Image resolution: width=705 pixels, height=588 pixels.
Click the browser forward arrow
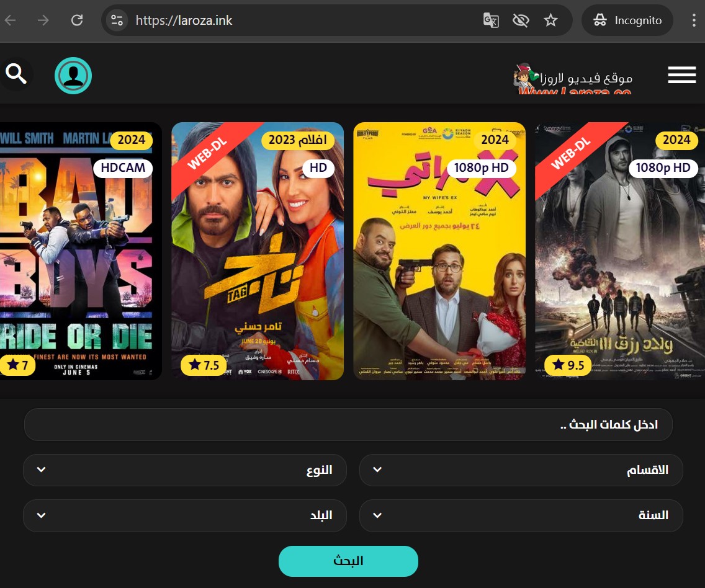(x=43, y=20)
